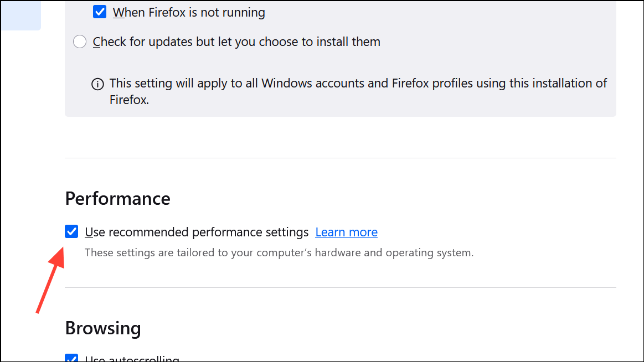This screenshot has height=362, width=644.
Task: Click the Browsing section heading
Action: tap(103, 328)
